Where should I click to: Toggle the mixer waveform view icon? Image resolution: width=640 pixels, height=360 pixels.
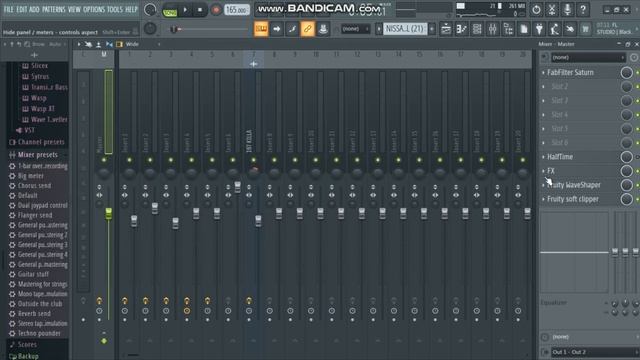(109, 44)
